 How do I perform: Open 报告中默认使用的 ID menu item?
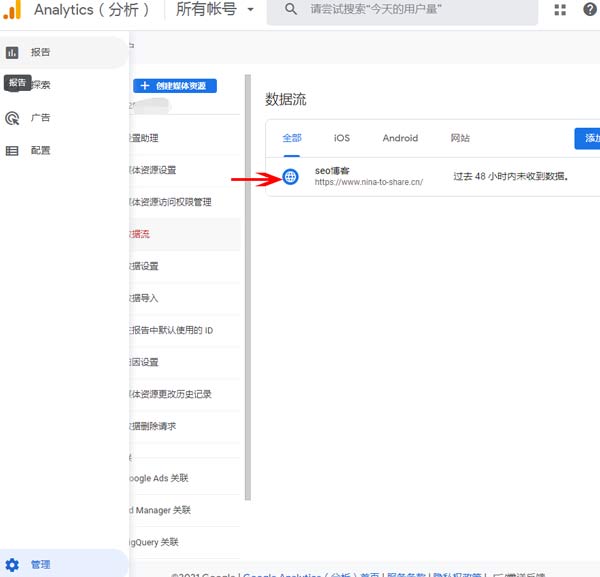[184, 330]
